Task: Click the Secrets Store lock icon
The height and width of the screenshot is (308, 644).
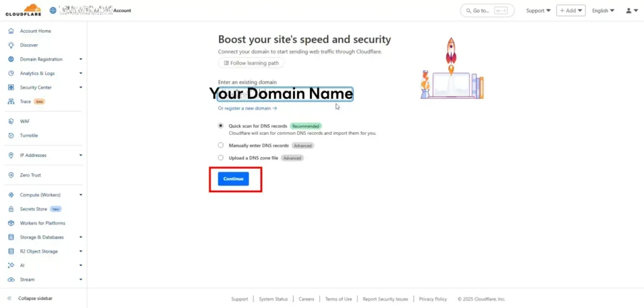Action: tap(11, 209)
